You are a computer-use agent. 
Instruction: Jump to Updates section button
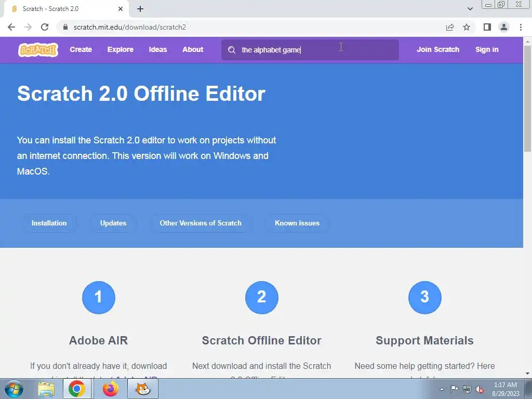click(x=113, y=223)
